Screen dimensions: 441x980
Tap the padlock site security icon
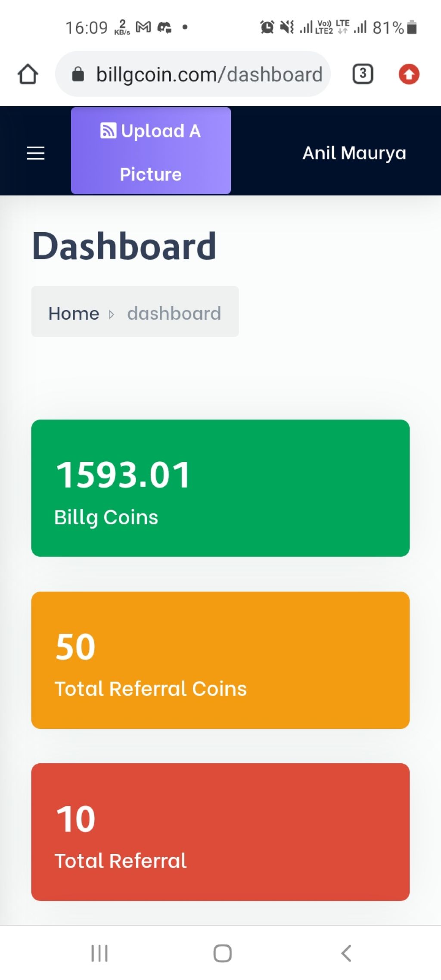pos(78,74)
